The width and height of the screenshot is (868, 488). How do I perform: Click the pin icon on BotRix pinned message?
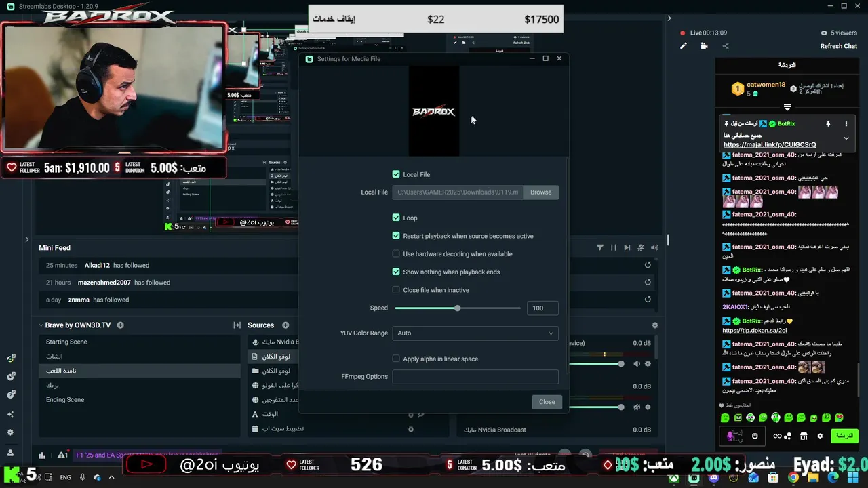pyautogui.click(x=827, y=124)
